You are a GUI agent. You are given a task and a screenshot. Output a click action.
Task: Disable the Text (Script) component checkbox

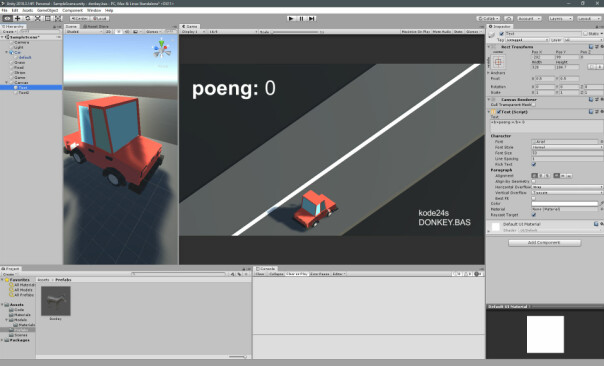499,112
